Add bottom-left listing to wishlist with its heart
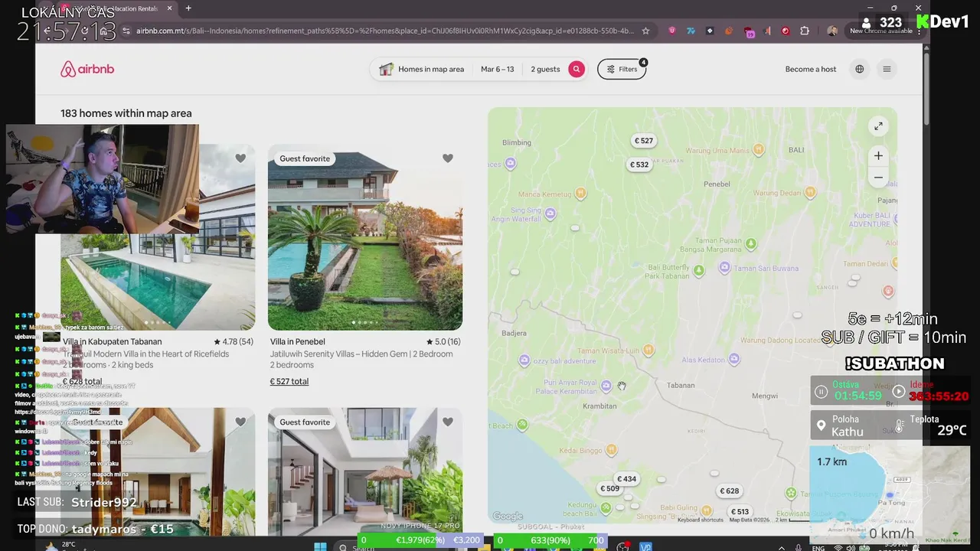 click(x=240, y=422)
